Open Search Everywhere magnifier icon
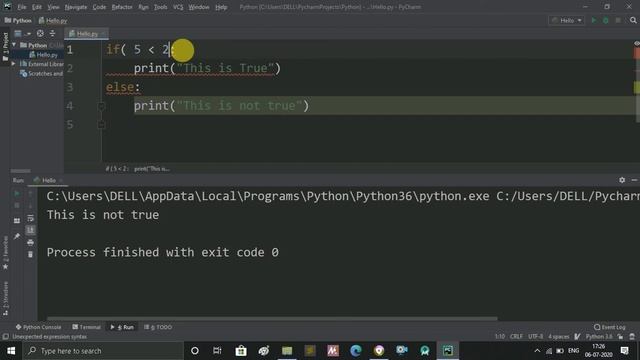The height and width of the screenshot is (360, 640). tap(633, 20)
